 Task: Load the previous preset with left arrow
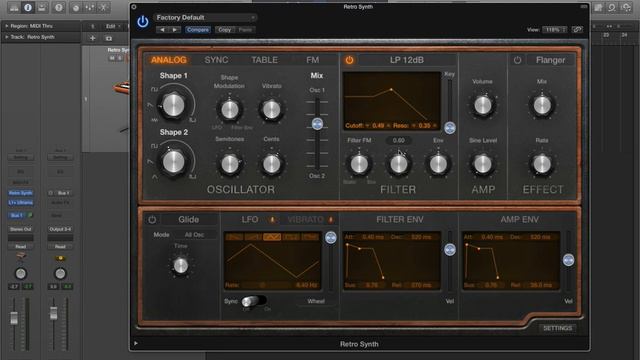(162, 30)
